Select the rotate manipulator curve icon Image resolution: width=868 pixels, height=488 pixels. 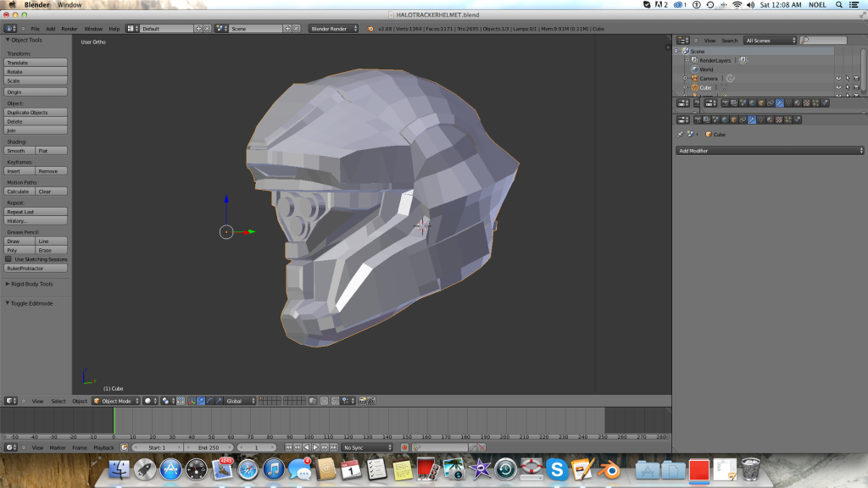point(210,401)
